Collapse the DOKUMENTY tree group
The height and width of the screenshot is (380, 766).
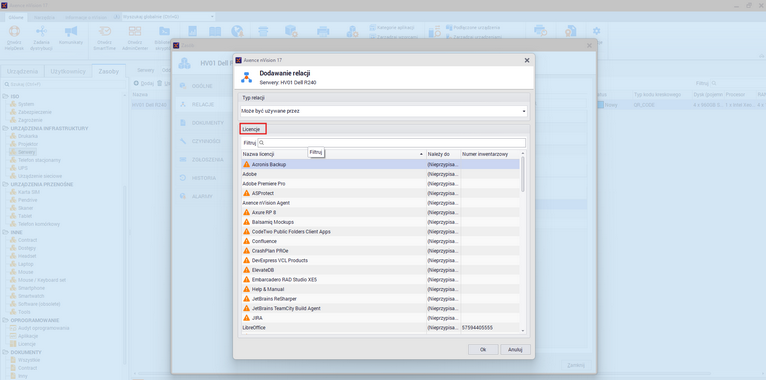5,352
